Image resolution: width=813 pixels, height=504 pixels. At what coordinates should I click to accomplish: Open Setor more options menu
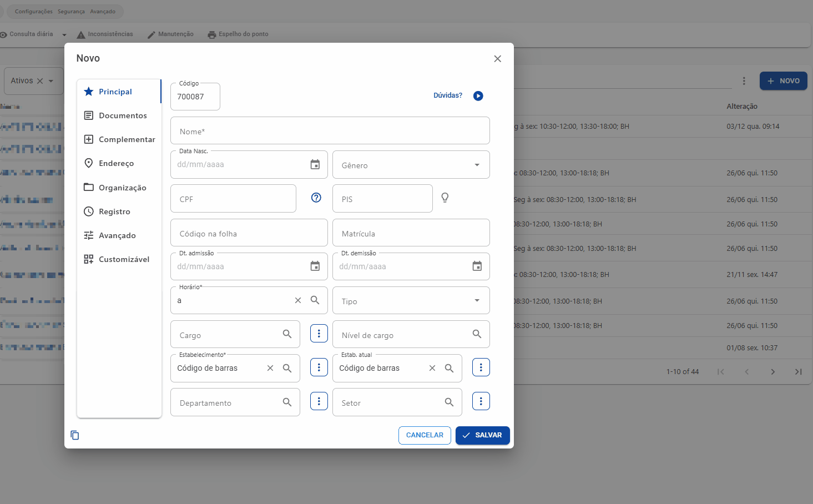pyautogui.click(x=481, y=401)
